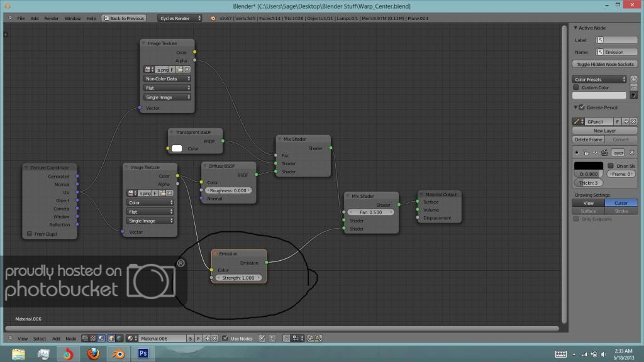The width and height of the screenshot is (644, 362).
Task: Collapse the Grease Pencil panel
Action: point(575,107)
